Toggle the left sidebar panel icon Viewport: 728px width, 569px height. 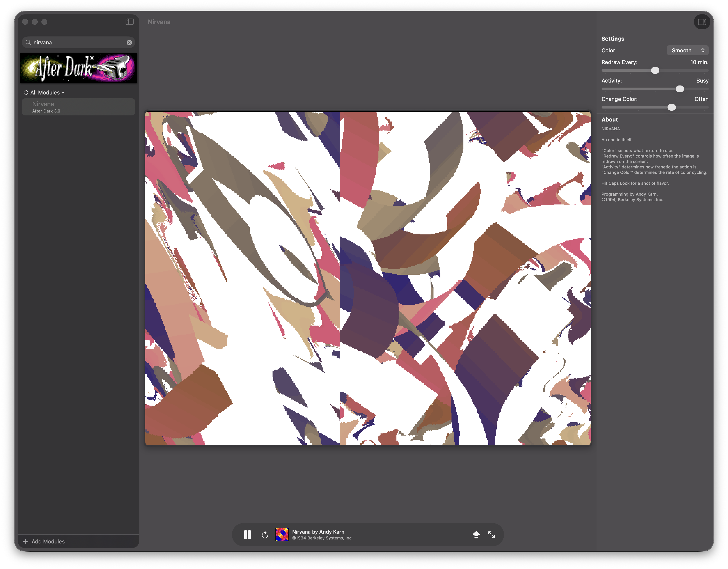tap(129, 22)
